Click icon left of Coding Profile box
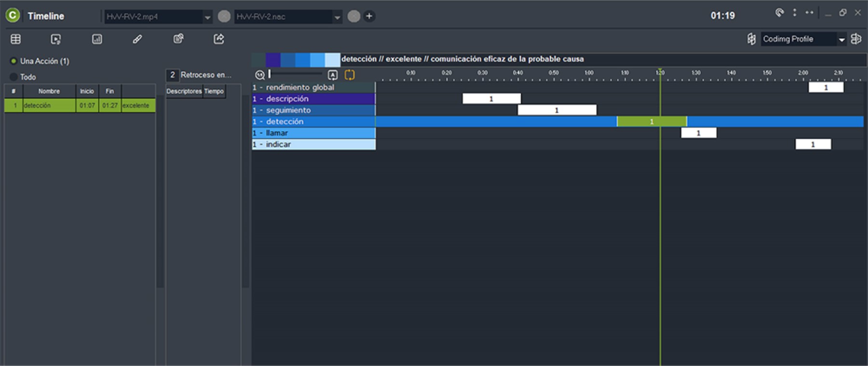The height and width of the screenshot is (366, 868). click(x=751, y=39)
